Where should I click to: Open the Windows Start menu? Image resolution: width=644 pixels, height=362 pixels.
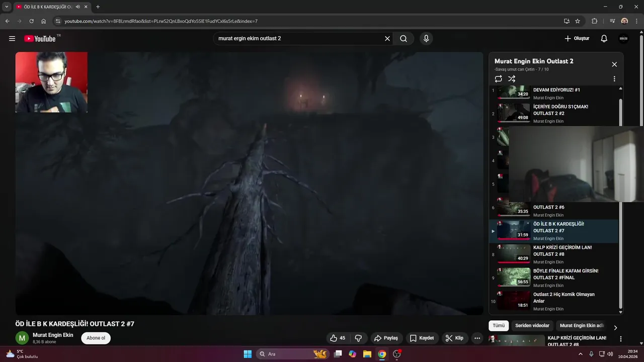[x=248, y=354]
